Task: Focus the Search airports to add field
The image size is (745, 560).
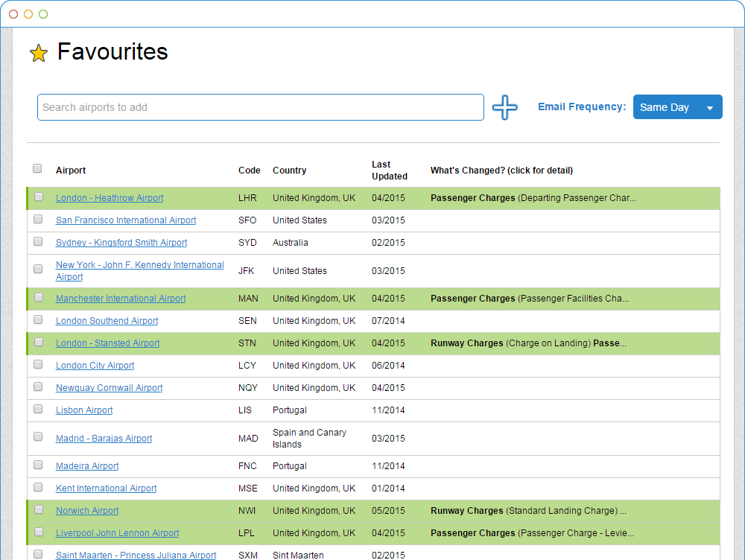Action: point(260,107)
